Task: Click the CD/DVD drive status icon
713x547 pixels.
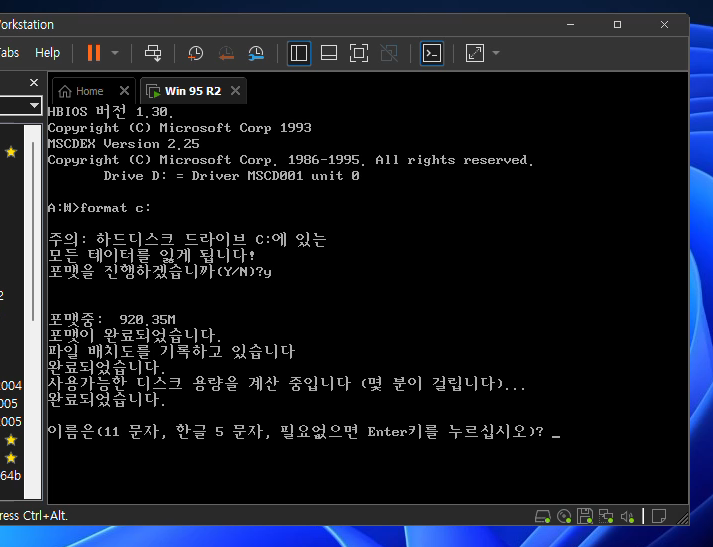Action: coord(564,517)
